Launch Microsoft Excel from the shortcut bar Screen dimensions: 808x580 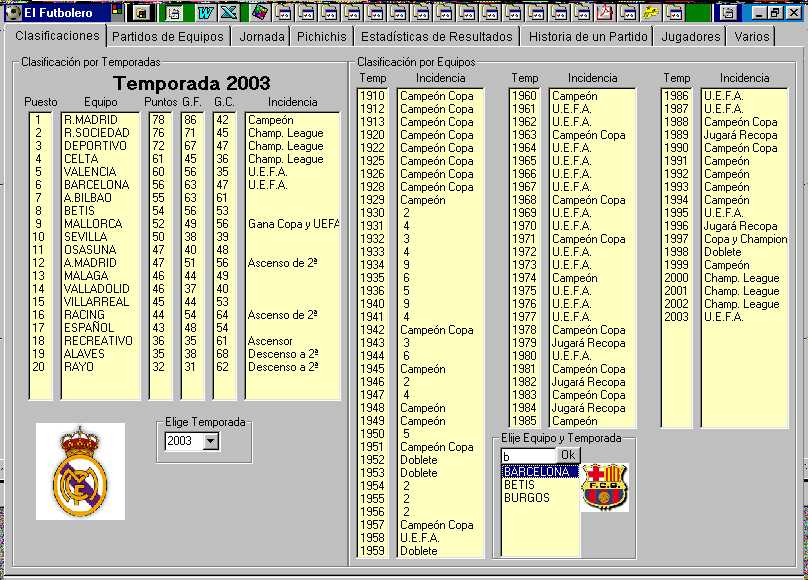(228, 12)
